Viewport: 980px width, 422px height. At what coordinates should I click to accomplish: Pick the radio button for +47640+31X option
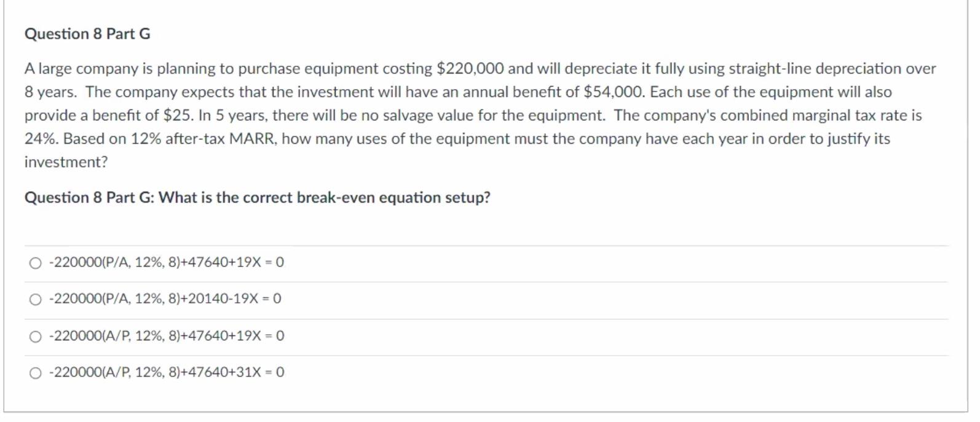36,373
